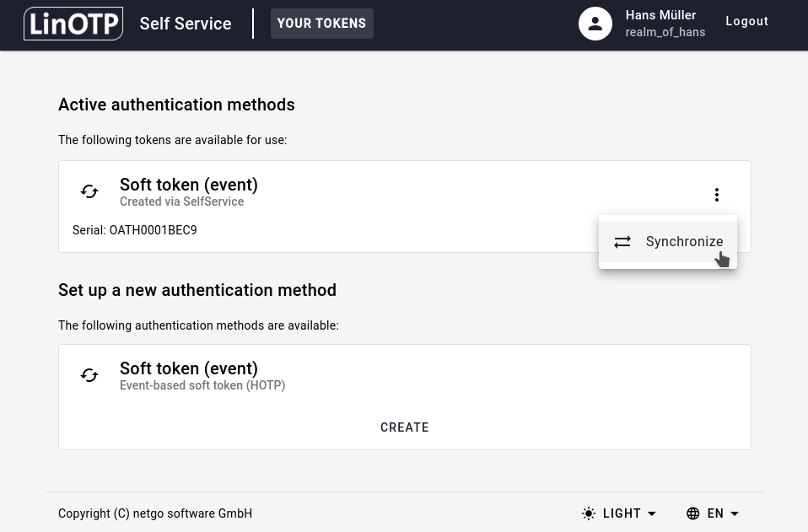Screen dimensions: 808x532
Task: Click the globe language icon
Action: click(693, 513)
